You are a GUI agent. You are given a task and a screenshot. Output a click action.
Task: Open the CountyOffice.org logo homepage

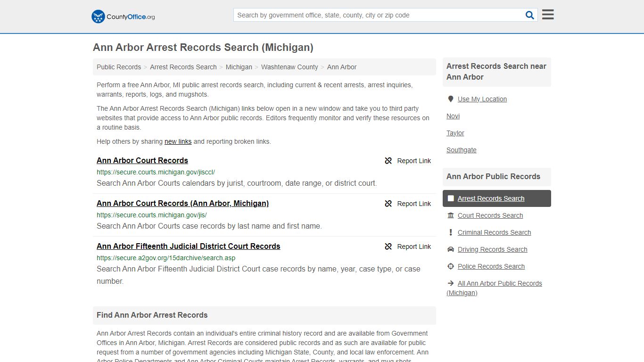click(123, 16)
